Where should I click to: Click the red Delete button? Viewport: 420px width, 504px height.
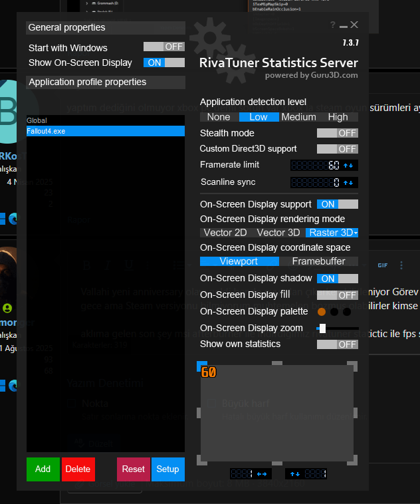78,469
